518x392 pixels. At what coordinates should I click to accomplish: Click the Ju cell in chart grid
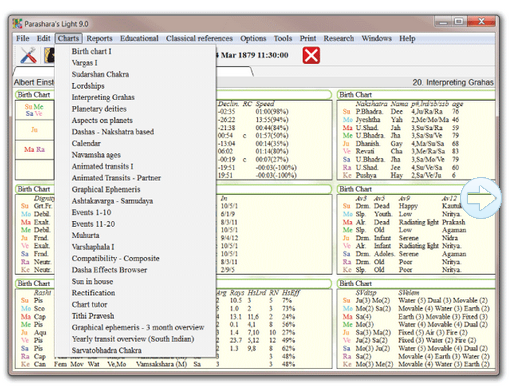(34, 130)
